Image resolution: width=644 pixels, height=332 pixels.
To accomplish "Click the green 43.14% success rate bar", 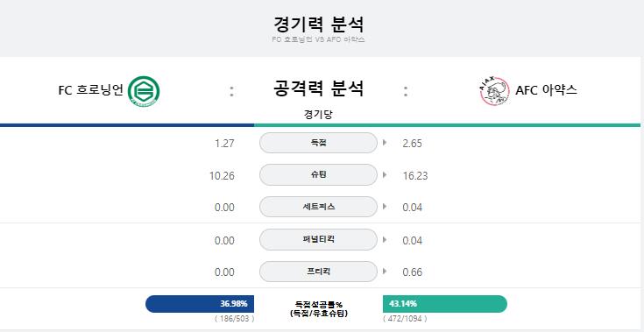I will coord(445,304).
